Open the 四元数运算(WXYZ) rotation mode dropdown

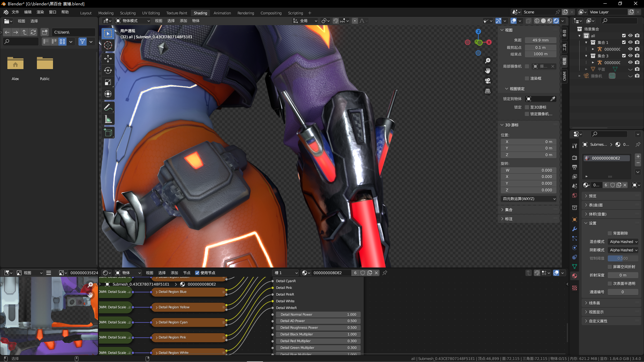tap(529, 199)
